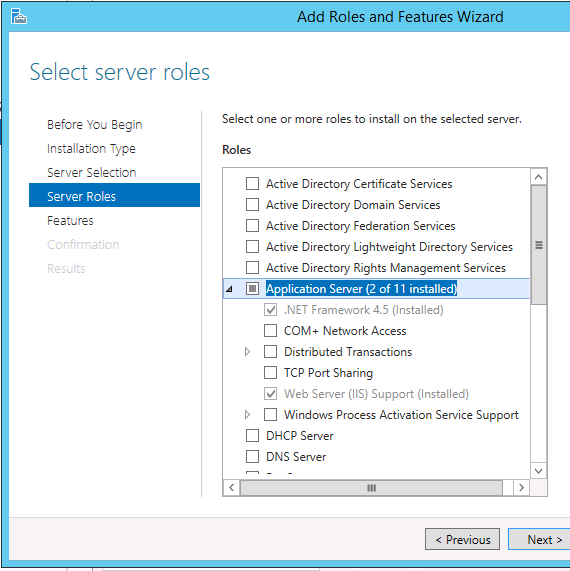
Task: Enable the DHCP Server checkbox
Action: 252,436
